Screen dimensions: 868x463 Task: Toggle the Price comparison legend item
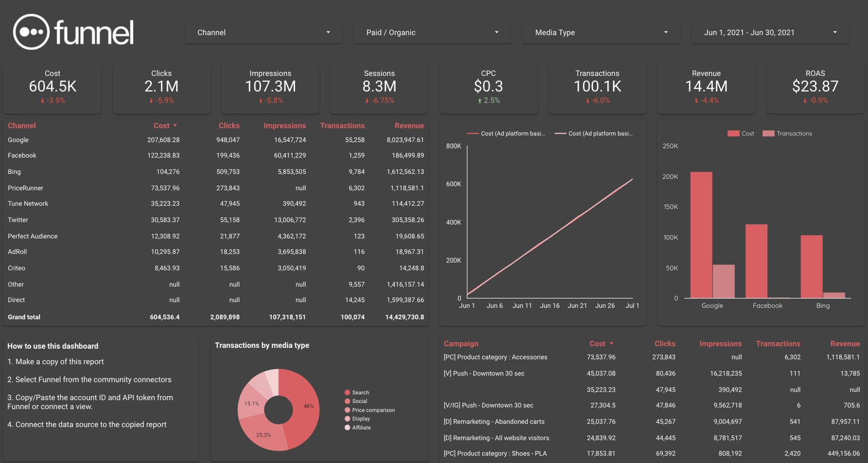[370, 410]
